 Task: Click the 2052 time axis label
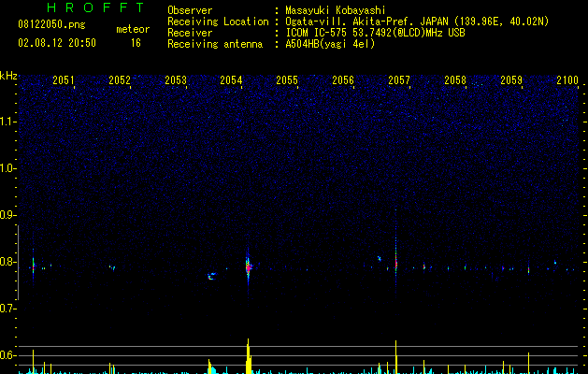point(120,79)
